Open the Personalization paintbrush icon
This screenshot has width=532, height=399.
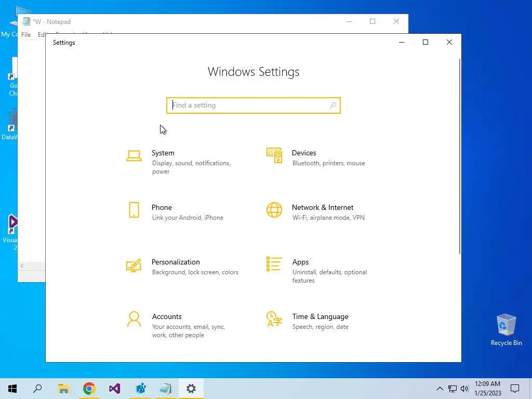tap(134, 265)
